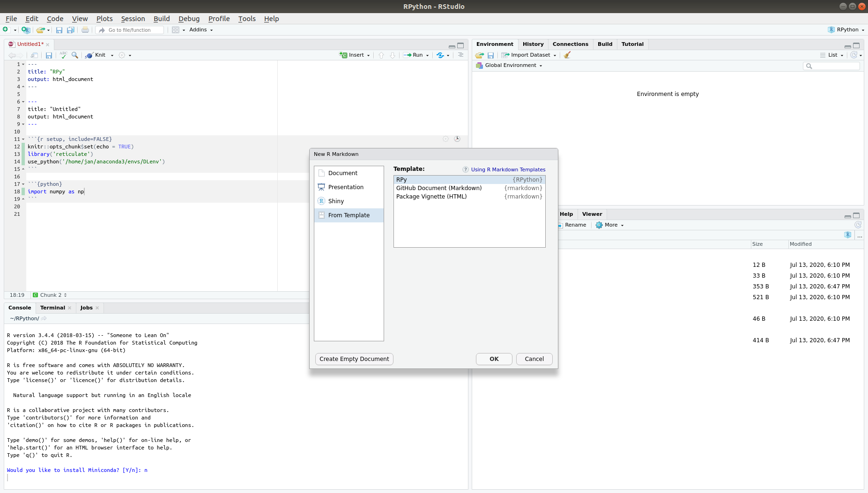Click the find/replace magnifier icon

click(75, 55)
